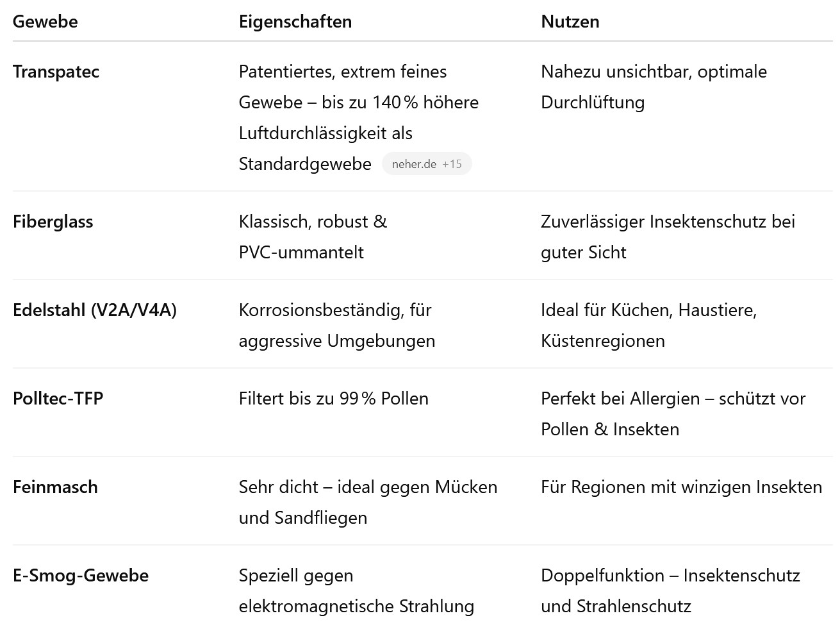This screenshot has height=643, width=840.
Task: Click 'Speziell gegen elektromagnetische Strahlung' cell
Action: (357, 591)
